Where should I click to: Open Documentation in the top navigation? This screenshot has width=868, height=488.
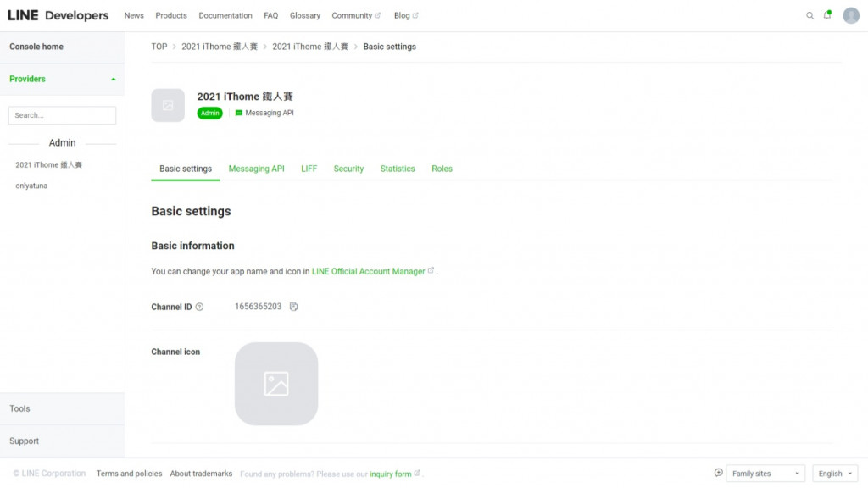pyautogui.click(x=225, y=15)
